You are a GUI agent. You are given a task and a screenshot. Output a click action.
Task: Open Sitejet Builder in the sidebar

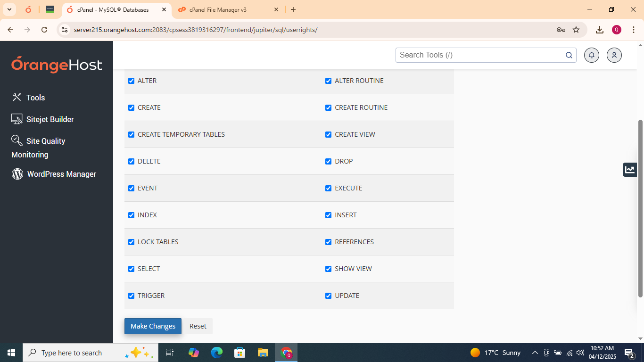[x=49, y=119]
